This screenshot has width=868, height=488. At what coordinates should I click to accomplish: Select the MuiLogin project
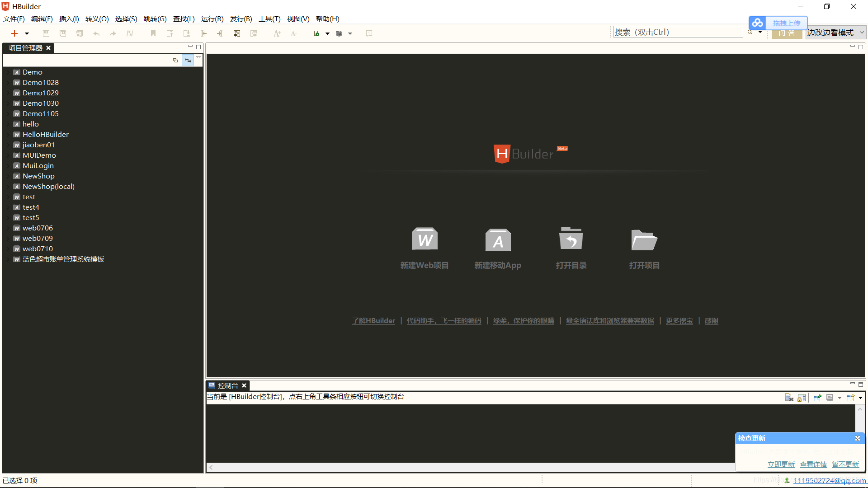(x=38, y=165)
